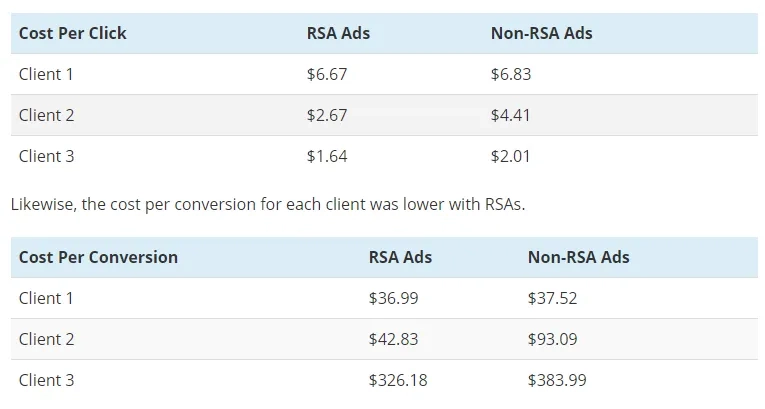Click the sentence about cost per conversion being lower

267,204
